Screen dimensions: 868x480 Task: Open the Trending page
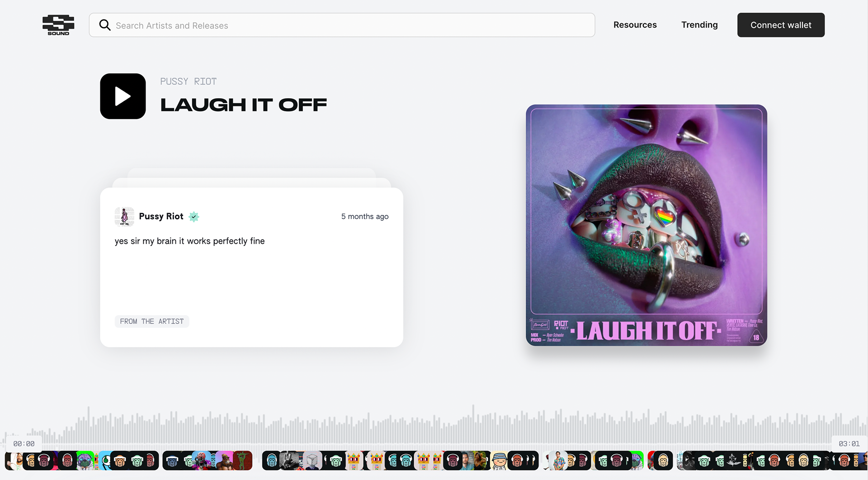tap(699, 25)
